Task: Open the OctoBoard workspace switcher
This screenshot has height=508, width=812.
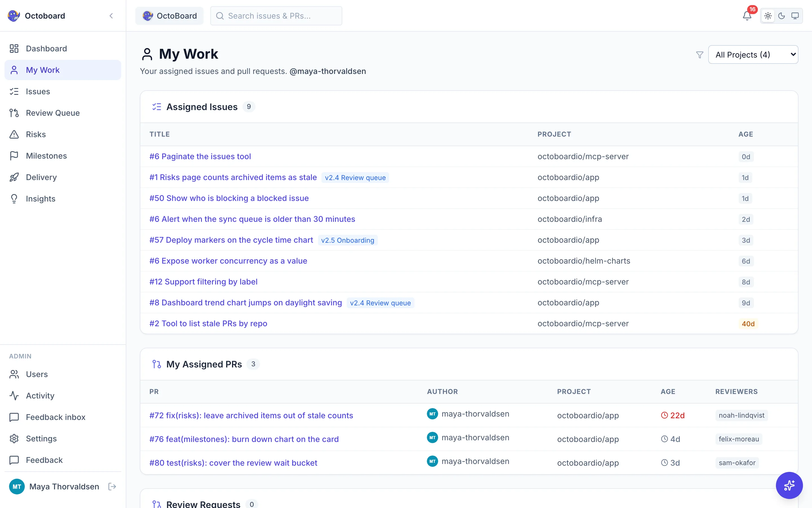Action: coord(169,16)
